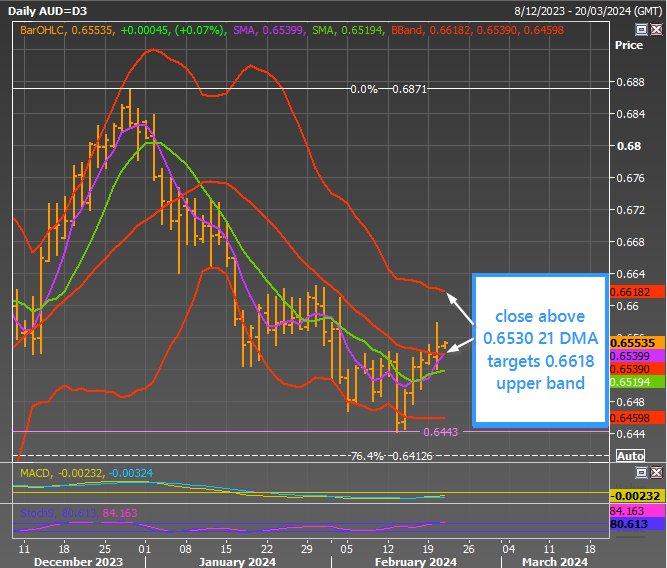Select the green SMA 0.65194 legend entry
667x568 pixels.
(348, 30)
